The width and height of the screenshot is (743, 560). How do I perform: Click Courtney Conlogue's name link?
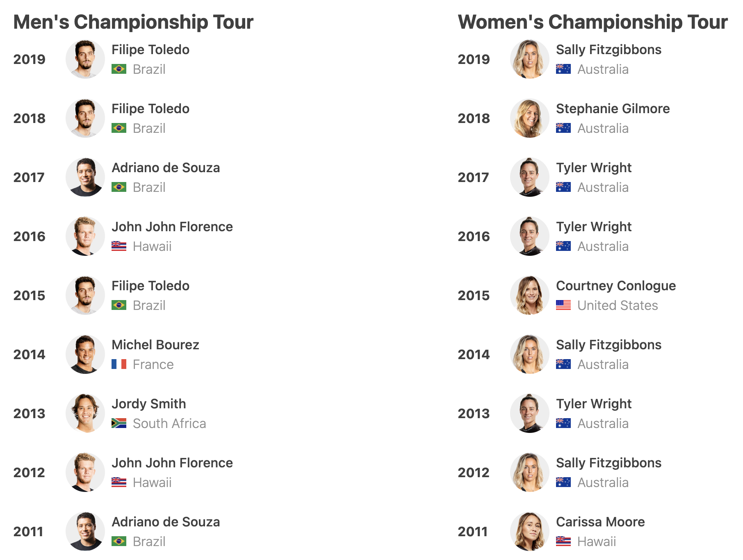coord(616,286)
